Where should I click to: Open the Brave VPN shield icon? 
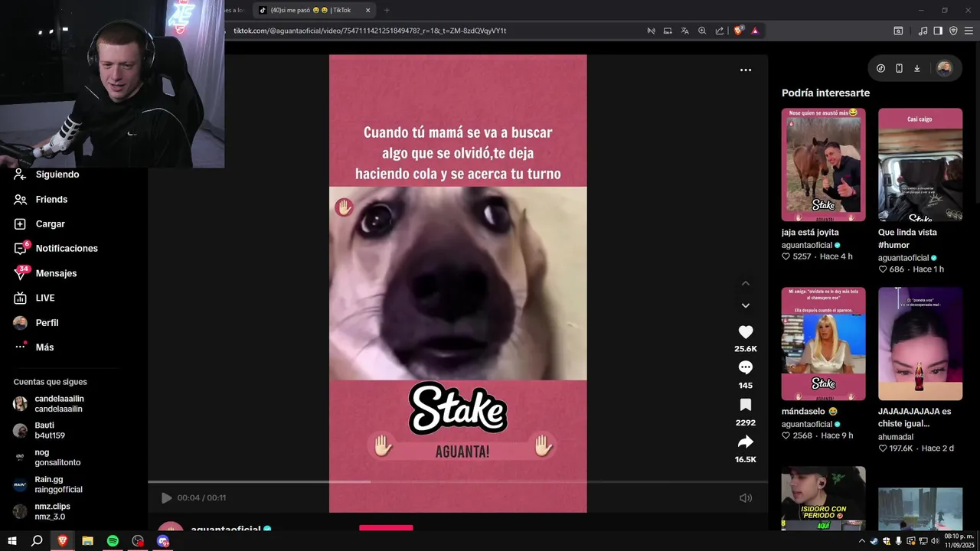953,31
